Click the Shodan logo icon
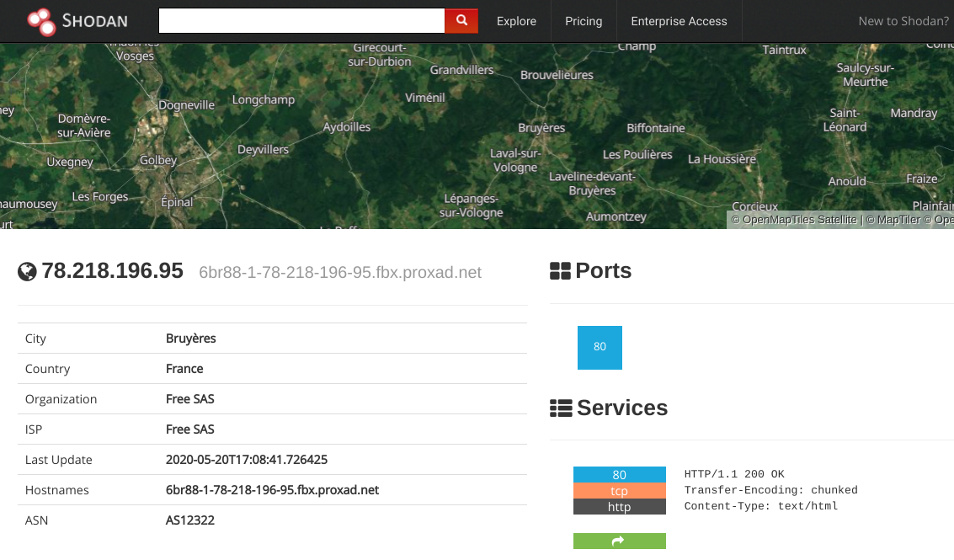Screen dimensions: 954x560 (41, 21)
